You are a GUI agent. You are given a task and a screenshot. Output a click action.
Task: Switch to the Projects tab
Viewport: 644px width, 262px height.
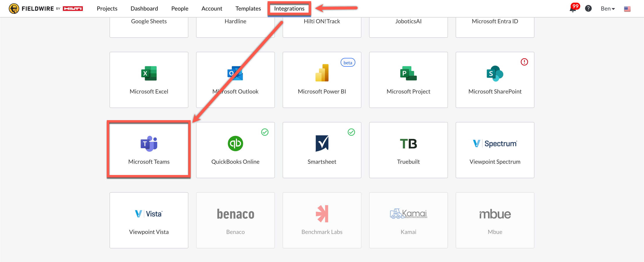click(x=107, y=9)
